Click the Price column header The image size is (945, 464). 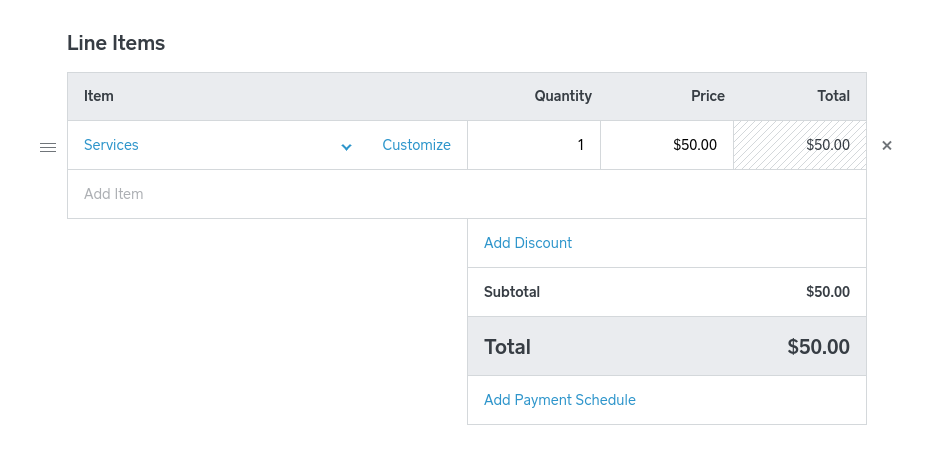pos(708,96)
